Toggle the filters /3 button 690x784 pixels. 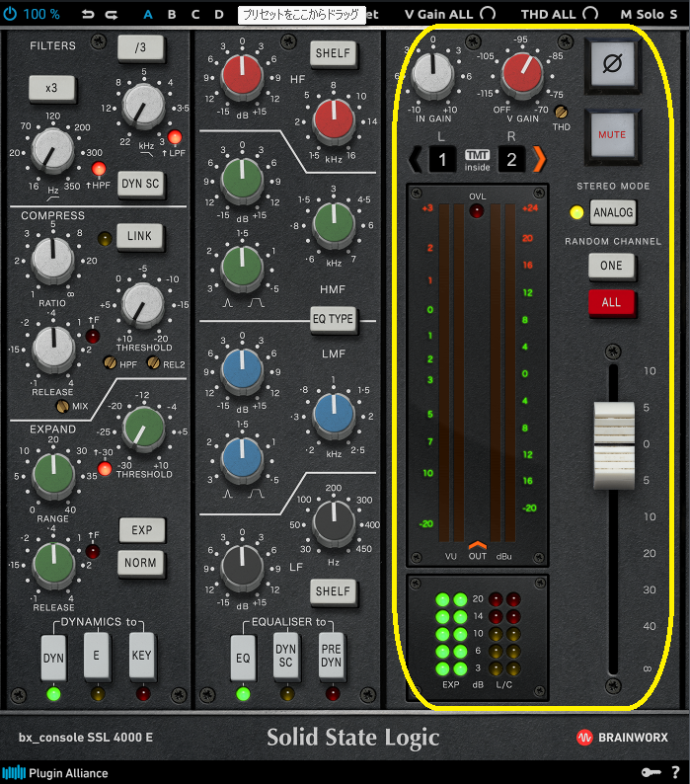coord(140,47)
